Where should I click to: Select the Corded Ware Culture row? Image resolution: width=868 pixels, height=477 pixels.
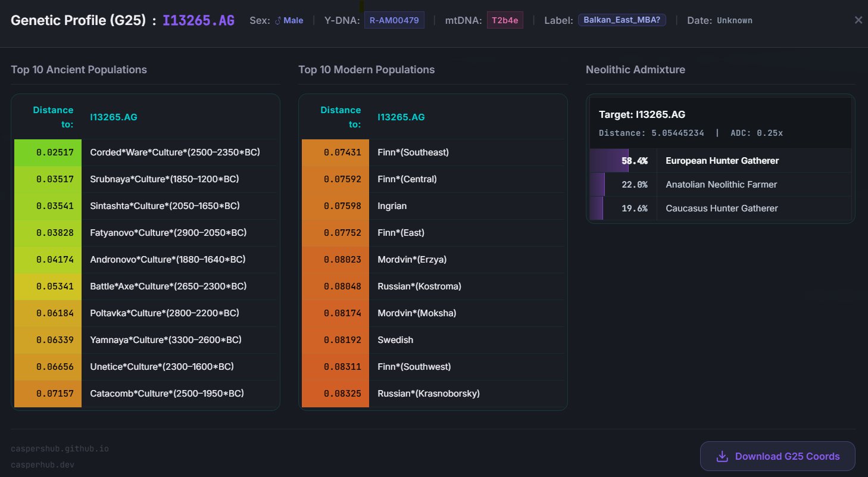[x=145, y=152]
